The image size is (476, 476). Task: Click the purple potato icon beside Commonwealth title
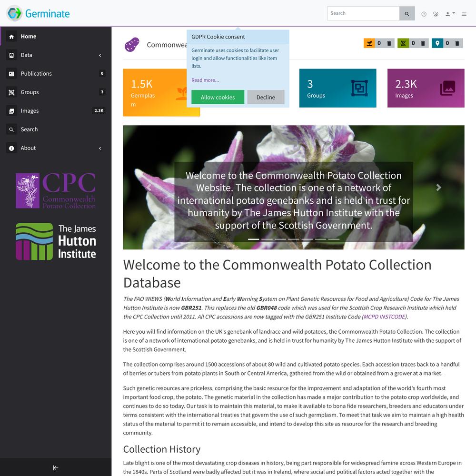point(132,45)
